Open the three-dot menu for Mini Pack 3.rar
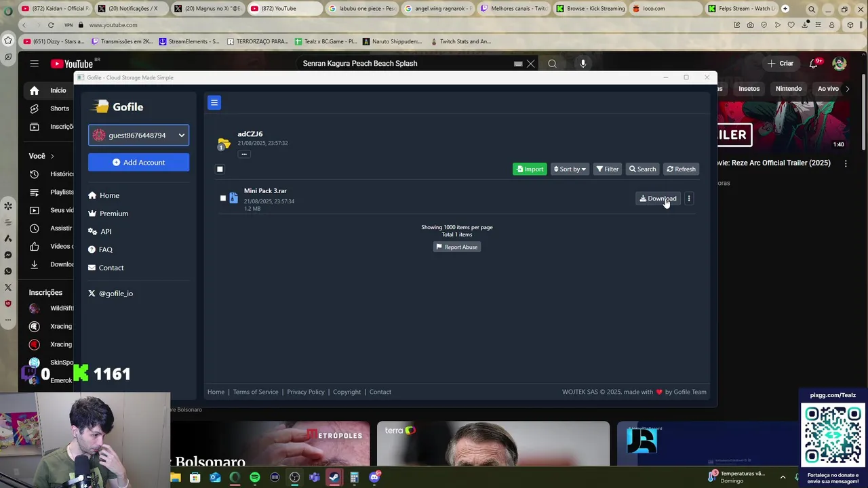 (689, 199)
